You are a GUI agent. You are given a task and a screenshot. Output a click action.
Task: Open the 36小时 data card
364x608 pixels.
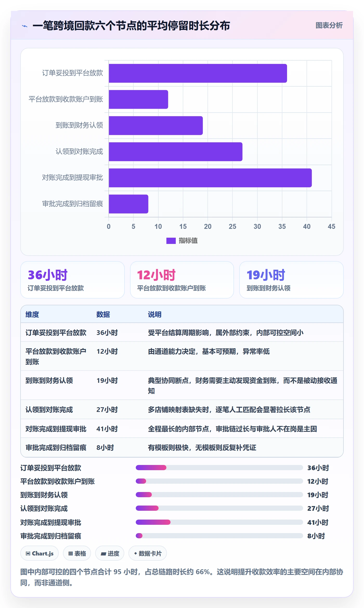click(73, 280)
